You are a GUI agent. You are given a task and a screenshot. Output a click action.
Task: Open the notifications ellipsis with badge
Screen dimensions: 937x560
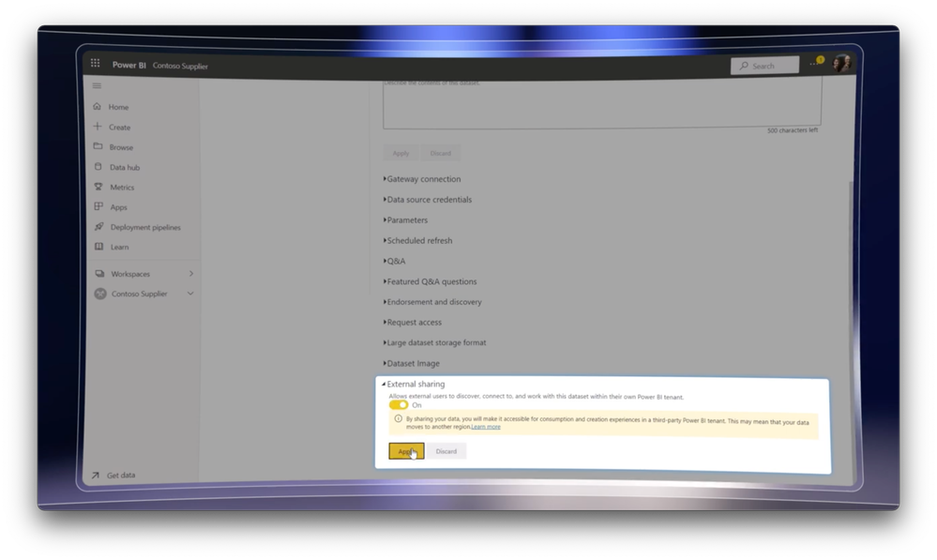(816, 62)
